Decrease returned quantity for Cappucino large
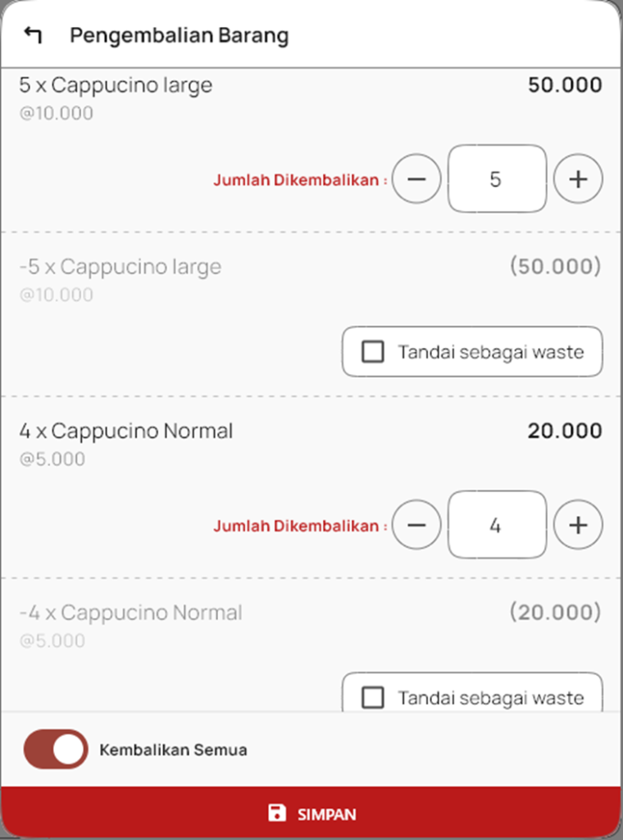The height and width of the screenshot is (840, 623). (416, 179)
